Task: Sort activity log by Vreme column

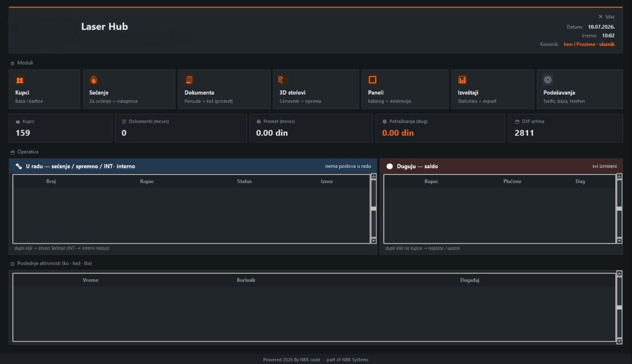Action: click(91, 280)
